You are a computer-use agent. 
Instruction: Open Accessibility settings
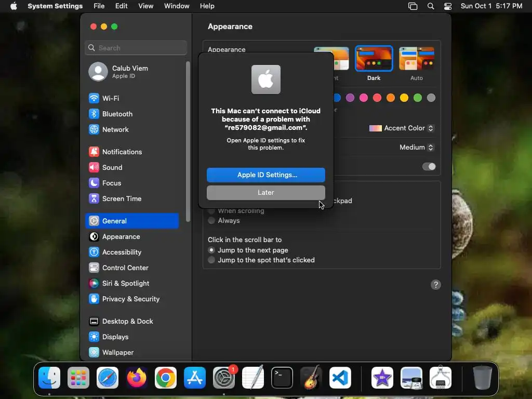(x=131, y=252)
